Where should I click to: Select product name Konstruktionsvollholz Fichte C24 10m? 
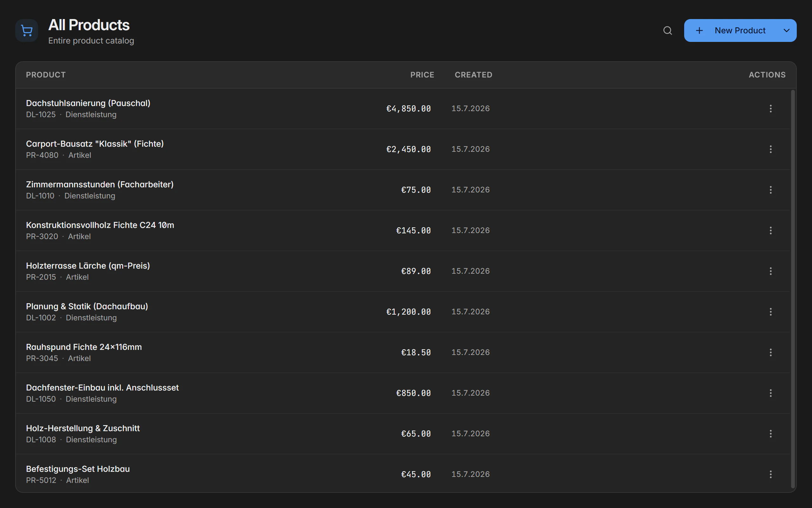(100, 225)
